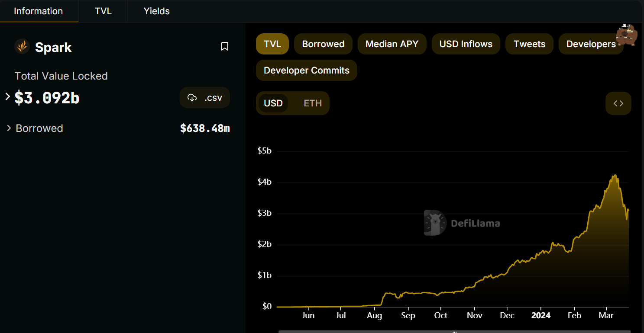
Task: Click the Spark logo icon
Action: point(22,46)
